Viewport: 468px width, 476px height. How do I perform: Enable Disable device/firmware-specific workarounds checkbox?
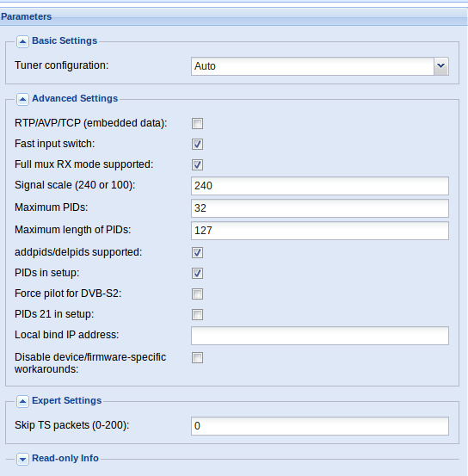[x=197, y=357]
